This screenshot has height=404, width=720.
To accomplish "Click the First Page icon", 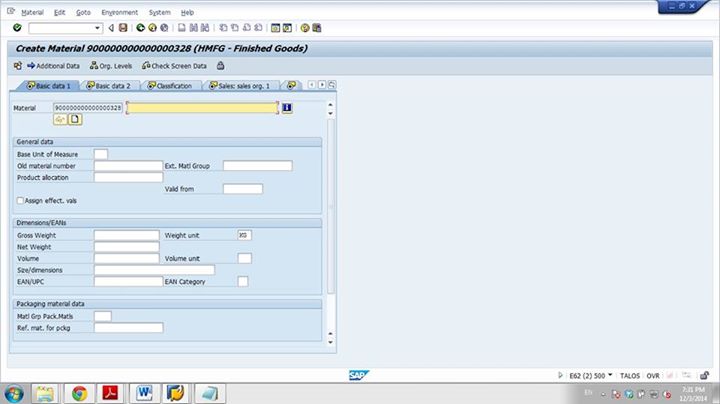I will pyautogui.click(x=223, y=28).
